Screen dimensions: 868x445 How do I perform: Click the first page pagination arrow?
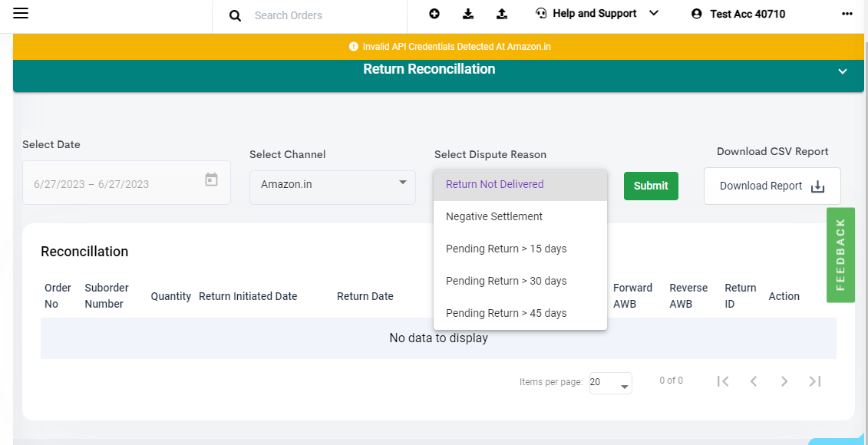pos(723,381)
